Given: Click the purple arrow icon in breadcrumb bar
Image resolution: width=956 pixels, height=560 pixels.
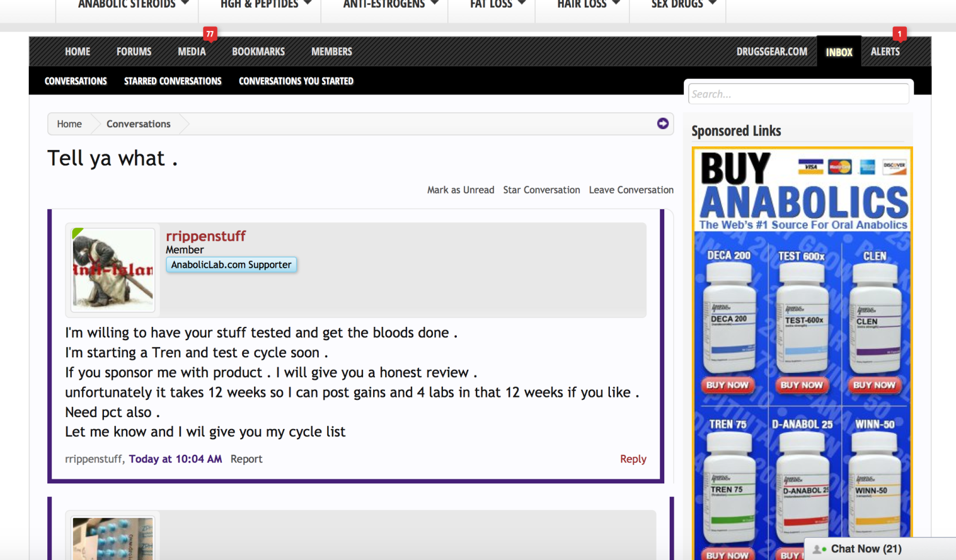Looking at the screenshot, I should click(662, 124).
